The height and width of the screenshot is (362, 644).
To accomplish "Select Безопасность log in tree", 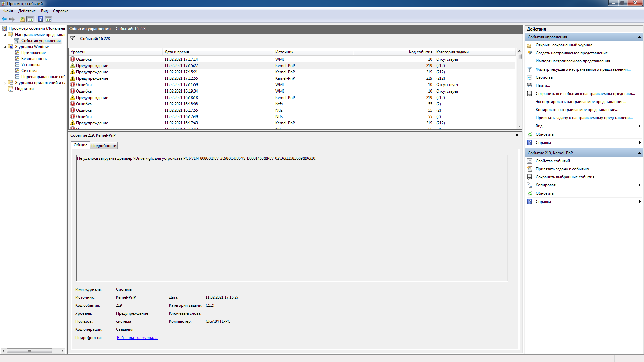I will (34, 59).
